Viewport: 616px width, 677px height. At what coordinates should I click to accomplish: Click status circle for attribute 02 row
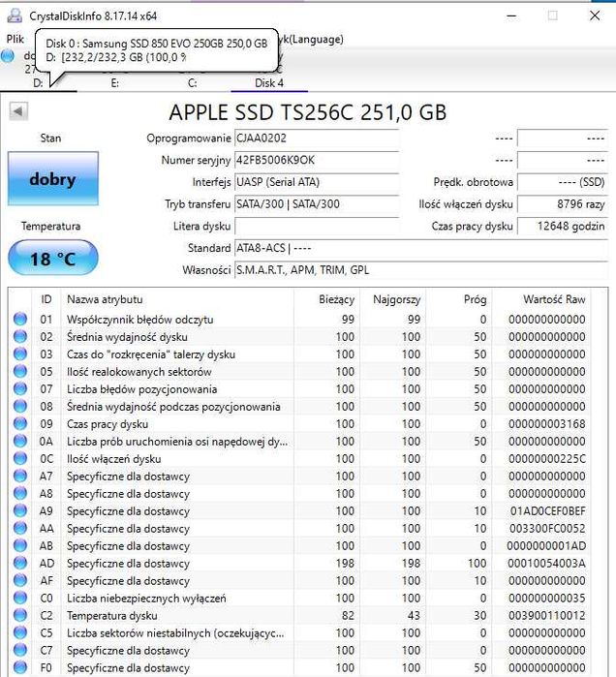pos(20,336)
